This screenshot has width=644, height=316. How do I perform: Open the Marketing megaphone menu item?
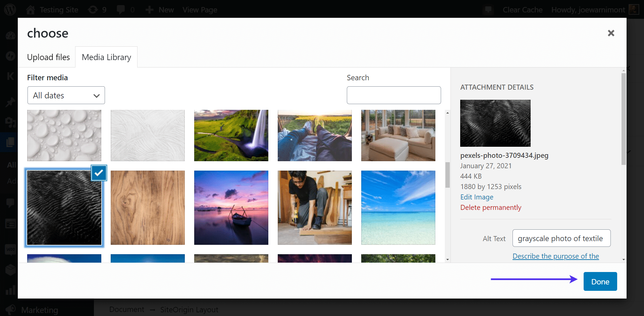pyautogui.click(x=11, y=309)
